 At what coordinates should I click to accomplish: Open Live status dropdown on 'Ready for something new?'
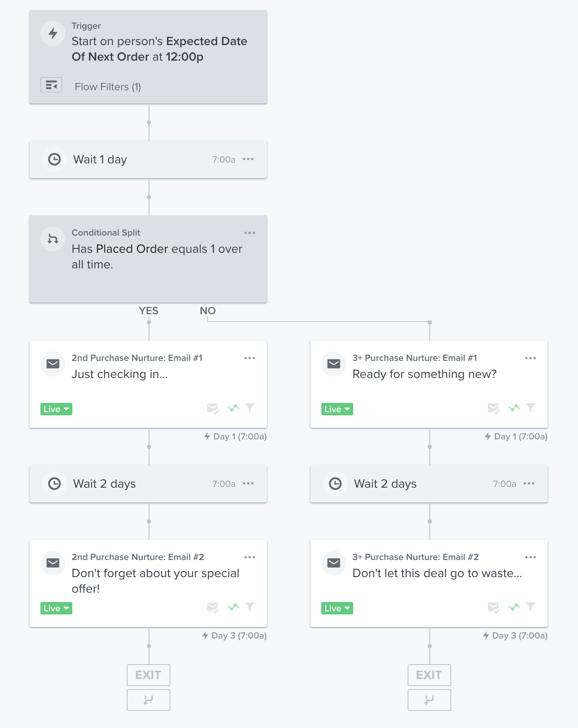337,409
